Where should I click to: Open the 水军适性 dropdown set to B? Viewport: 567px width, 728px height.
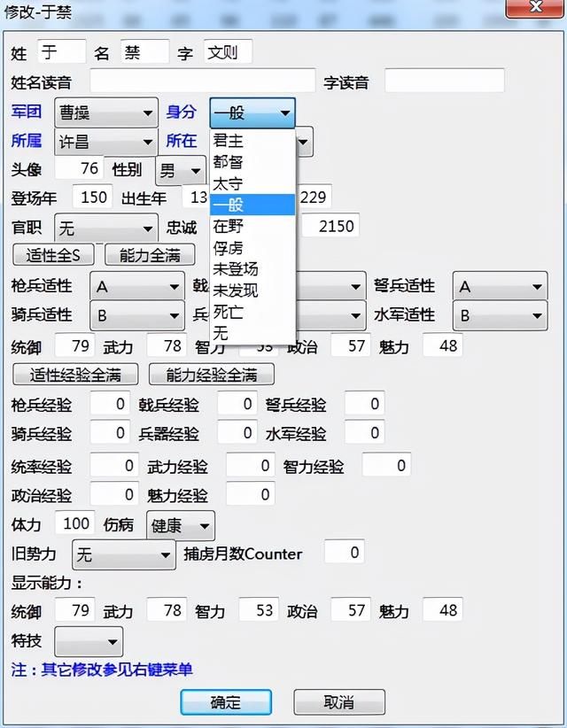501,315
